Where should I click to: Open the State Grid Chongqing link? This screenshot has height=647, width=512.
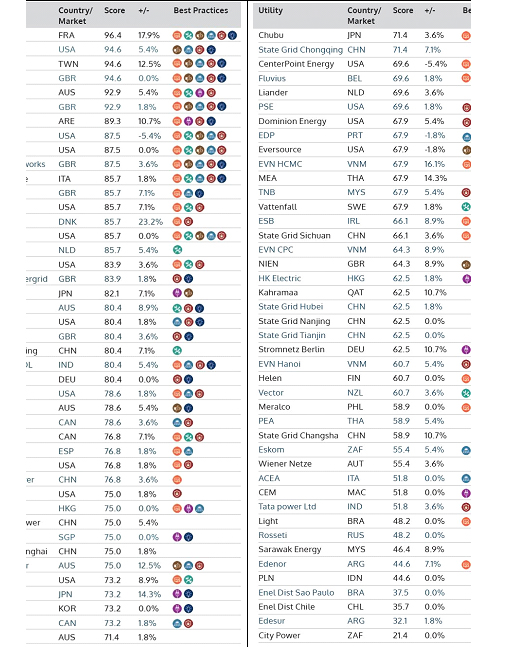(300, 50)
